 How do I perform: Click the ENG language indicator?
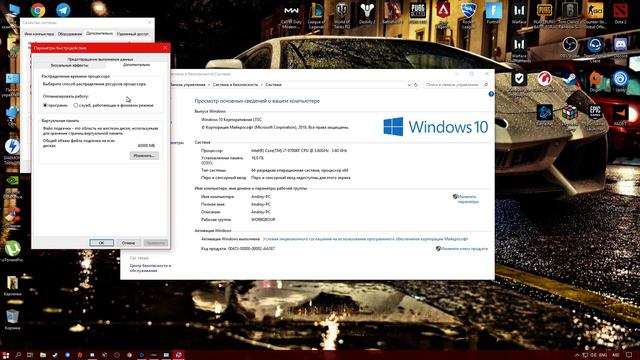(x=604, y=355)
